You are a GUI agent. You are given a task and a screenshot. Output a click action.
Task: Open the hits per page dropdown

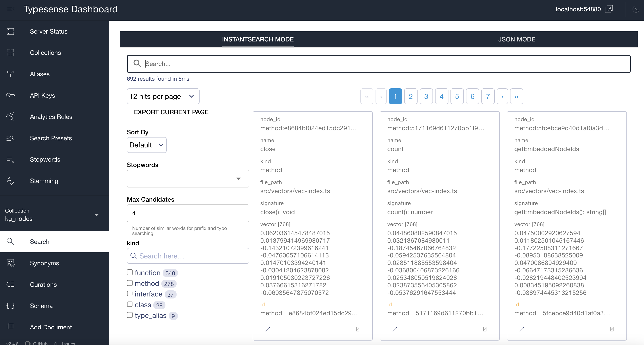163,96
